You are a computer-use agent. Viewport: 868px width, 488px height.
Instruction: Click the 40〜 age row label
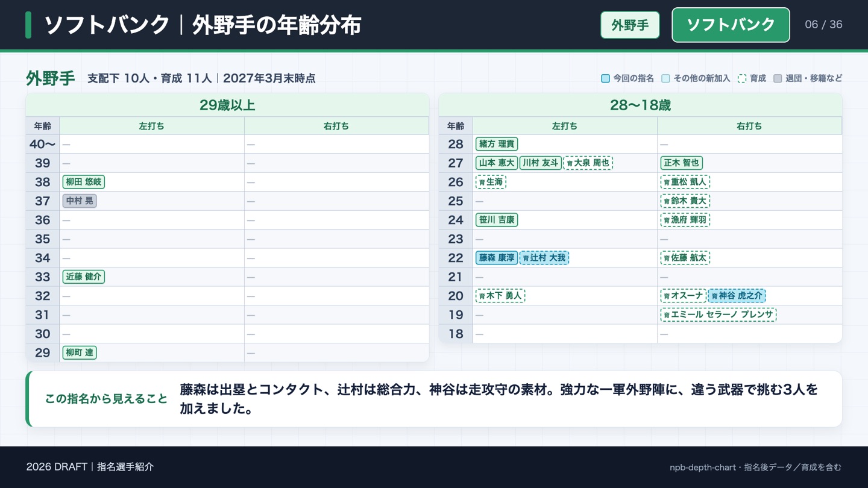(x=43, y=144)
